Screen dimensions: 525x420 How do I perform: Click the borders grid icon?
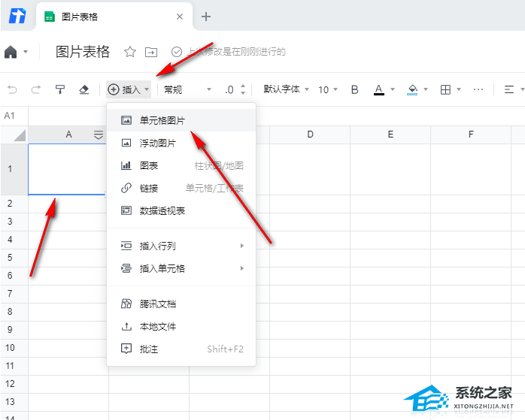tap(445, 89)
